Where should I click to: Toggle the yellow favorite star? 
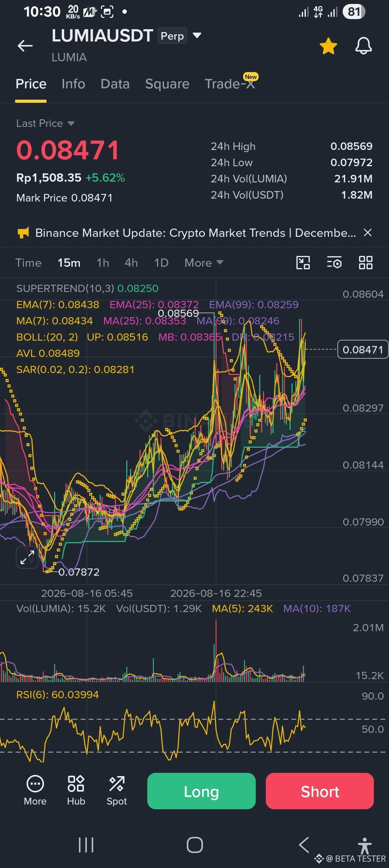[x=328, y=46]
